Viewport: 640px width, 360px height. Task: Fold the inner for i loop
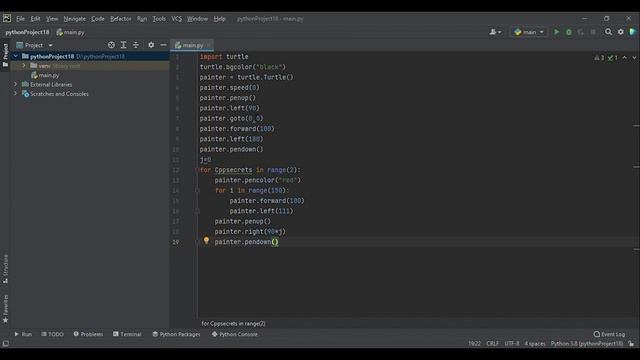tap(198, 190)
